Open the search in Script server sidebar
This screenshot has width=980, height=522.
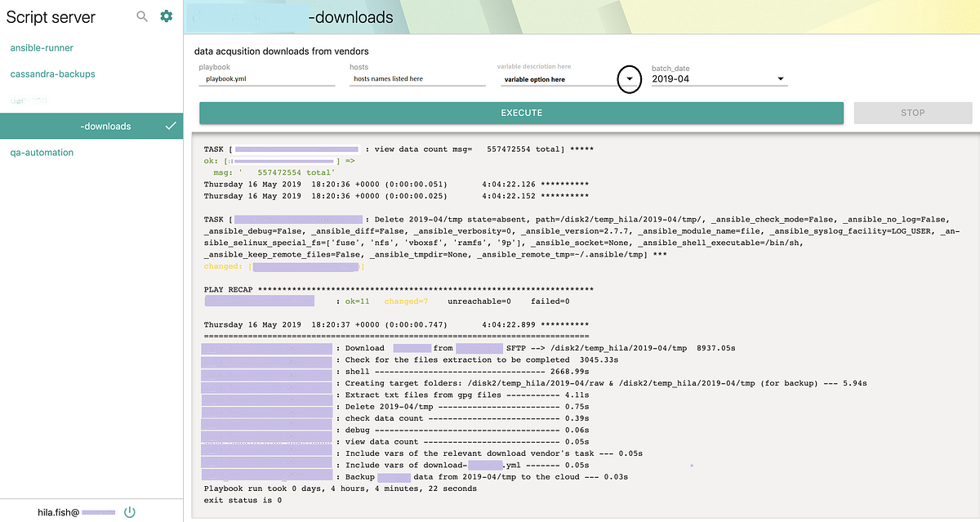click(x=140, y=16)
